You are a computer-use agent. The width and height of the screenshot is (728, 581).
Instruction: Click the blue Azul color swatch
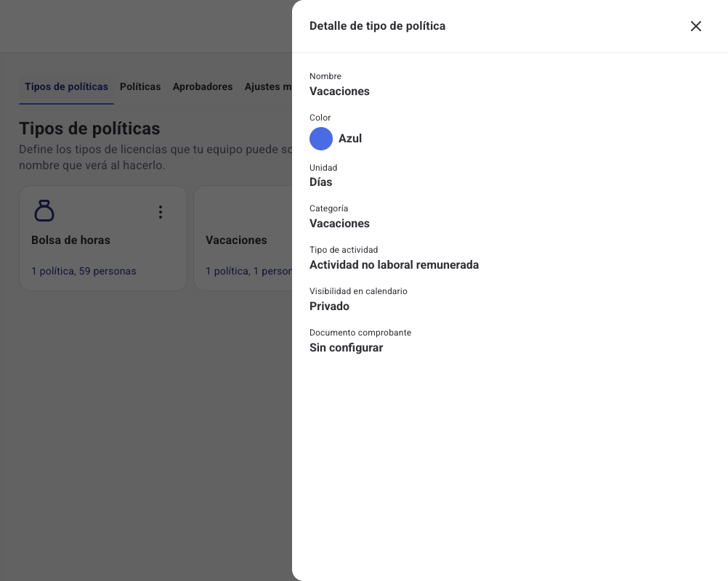[x=321, y=139]
